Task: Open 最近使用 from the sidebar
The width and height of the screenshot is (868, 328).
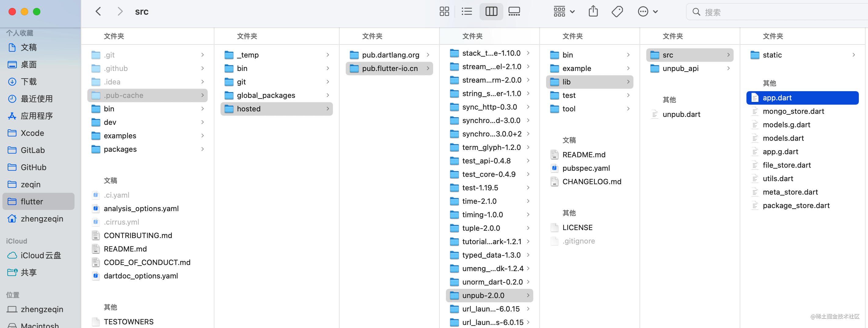Action: (37, 99)
